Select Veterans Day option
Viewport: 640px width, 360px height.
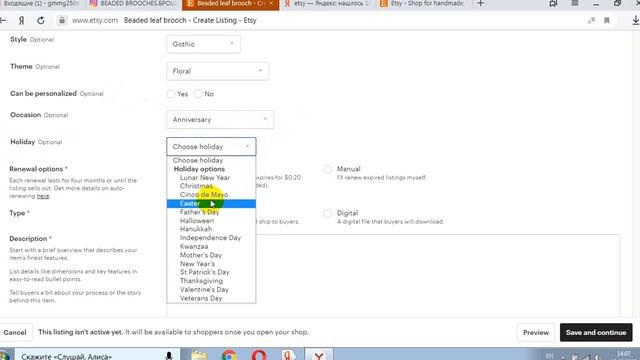tap(211, 298)
